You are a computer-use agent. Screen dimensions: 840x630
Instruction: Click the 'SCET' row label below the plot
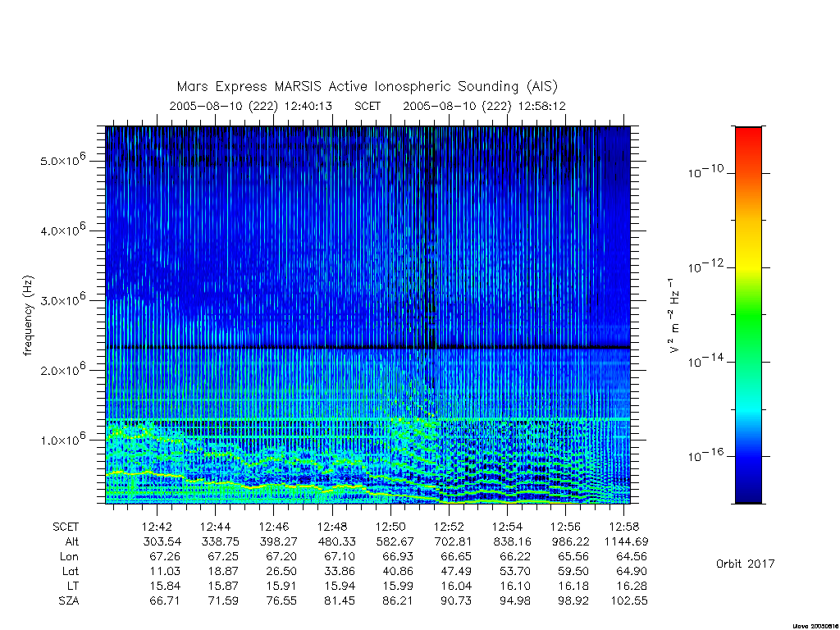(x=66, y=527)
